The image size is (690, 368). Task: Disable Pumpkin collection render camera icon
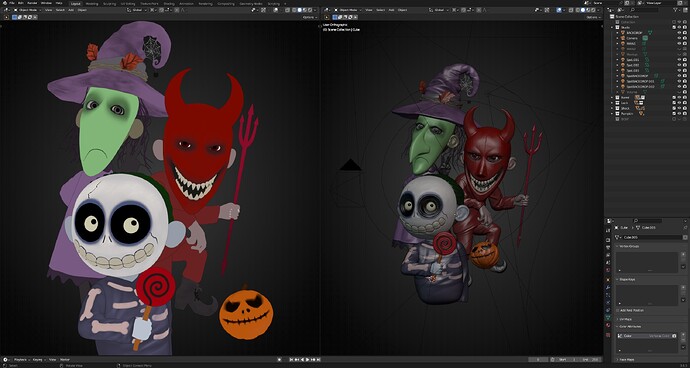click(x=685, y=114)
